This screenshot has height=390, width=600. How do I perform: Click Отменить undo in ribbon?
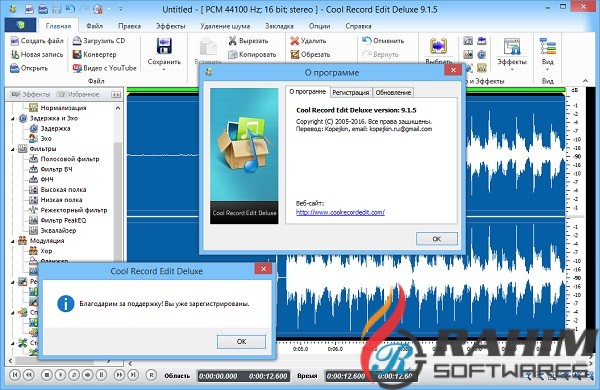click(x=383, y=41)
